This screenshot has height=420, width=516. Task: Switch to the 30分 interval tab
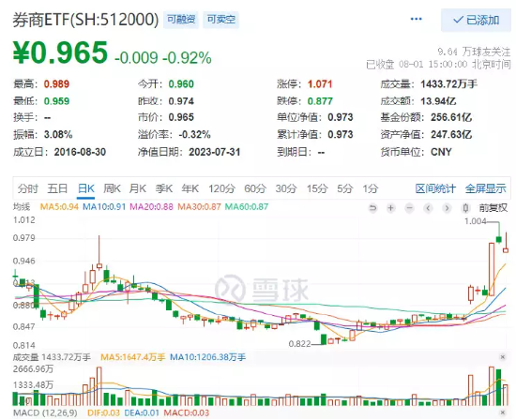286,188
